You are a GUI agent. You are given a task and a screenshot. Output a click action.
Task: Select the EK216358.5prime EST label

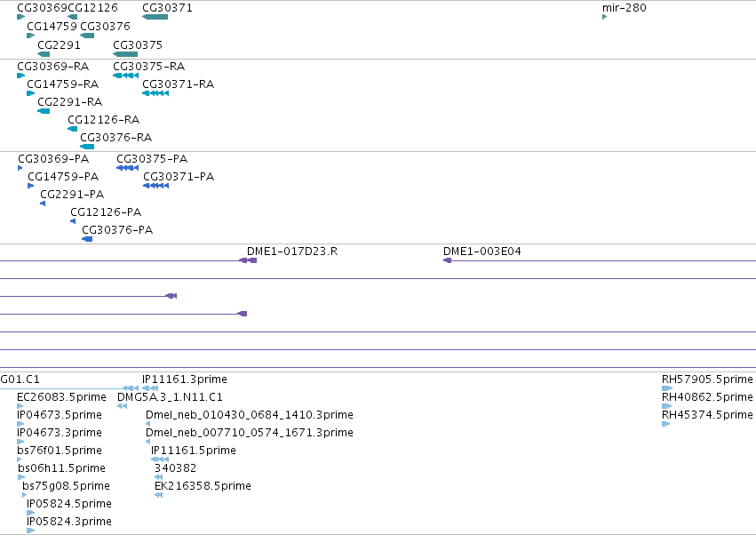point(203,486)
